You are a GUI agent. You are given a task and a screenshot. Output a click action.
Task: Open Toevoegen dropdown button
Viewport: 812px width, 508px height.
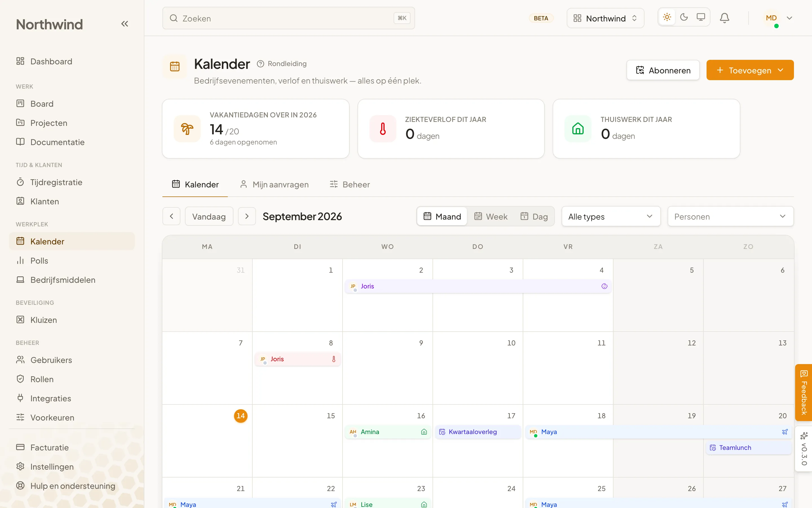click(x=750, y=70)
